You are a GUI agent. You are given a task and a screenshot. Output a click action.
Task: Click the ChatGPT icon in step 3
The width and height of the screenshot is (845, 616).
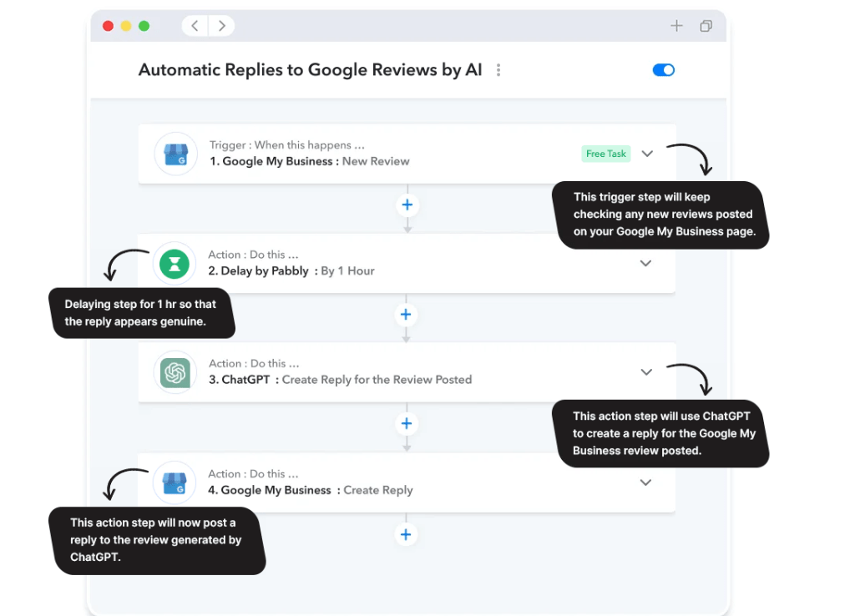175,373
